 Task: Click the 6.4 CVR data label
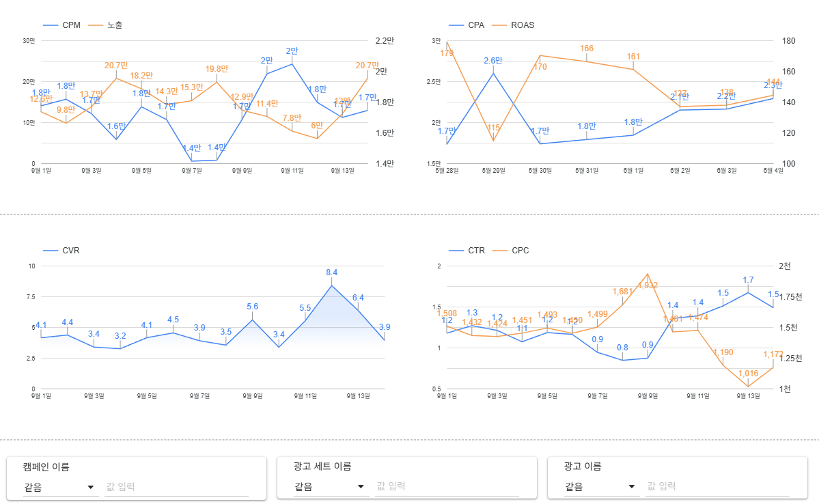358,298
